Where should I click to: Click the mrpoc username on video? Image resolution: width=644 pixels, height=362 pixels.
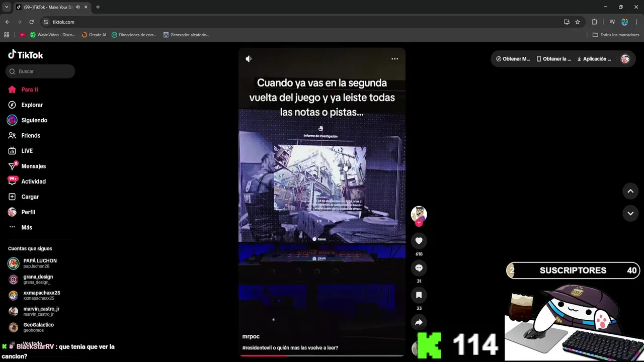point(251,336)
